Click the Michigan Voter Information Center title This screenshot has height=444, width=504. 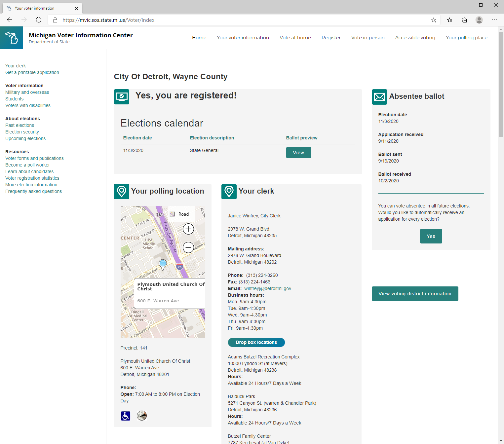point(81,35)
